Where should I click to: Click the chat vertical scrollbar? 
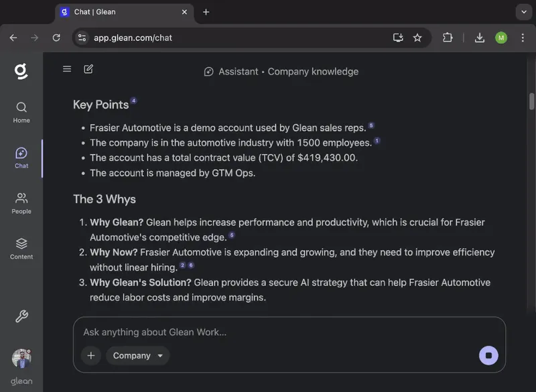[x=531, y=101]
